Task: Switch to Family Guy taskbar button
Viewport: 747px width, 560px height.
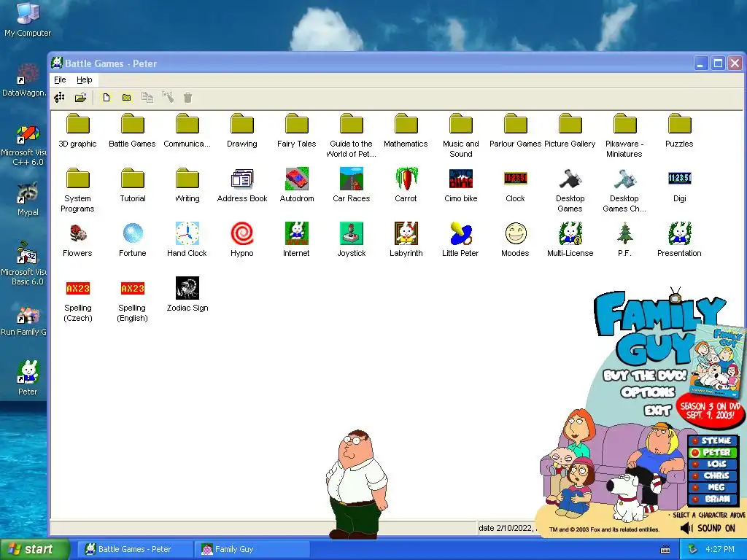Action: (252, 549)
